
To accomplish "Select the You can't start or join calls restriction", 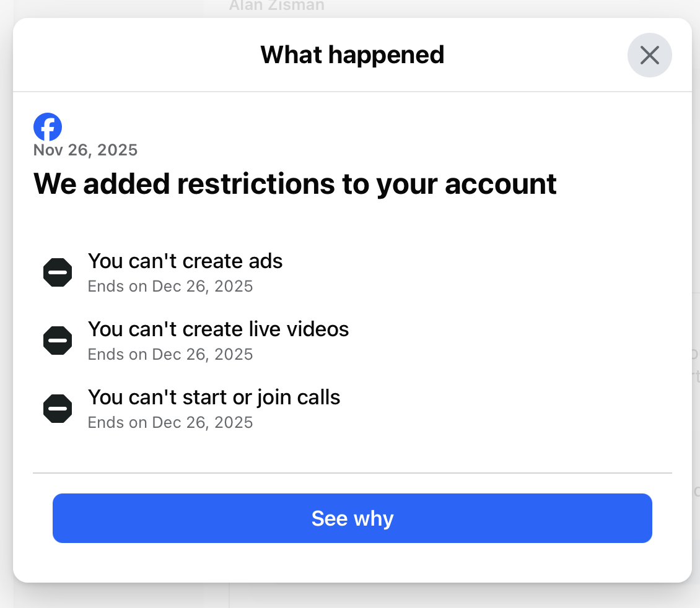I will click(214, 397).
